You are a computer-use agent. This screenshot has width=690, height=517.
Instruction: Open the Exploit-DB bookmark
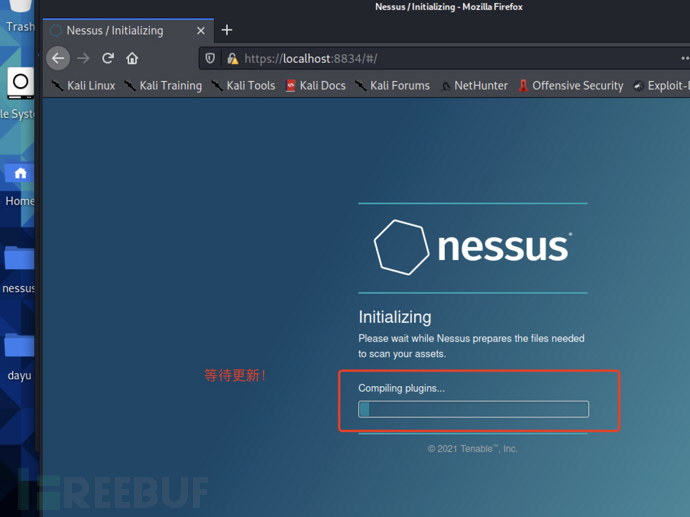pos(661,85)
